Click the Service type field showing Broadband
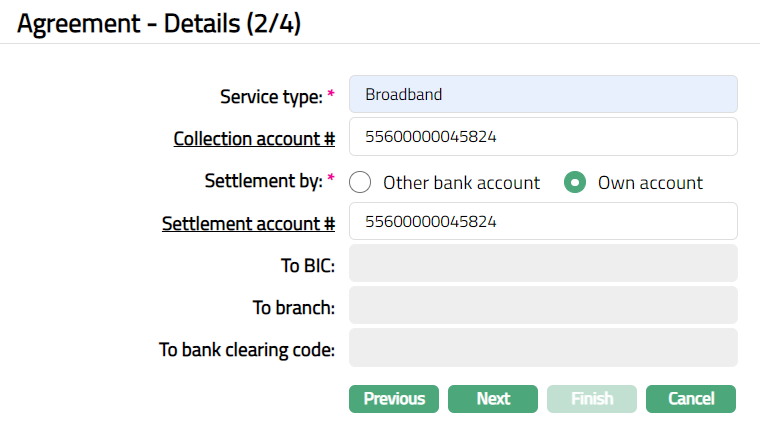The height and width of the screenshot is (430, 760). point(543,95)
